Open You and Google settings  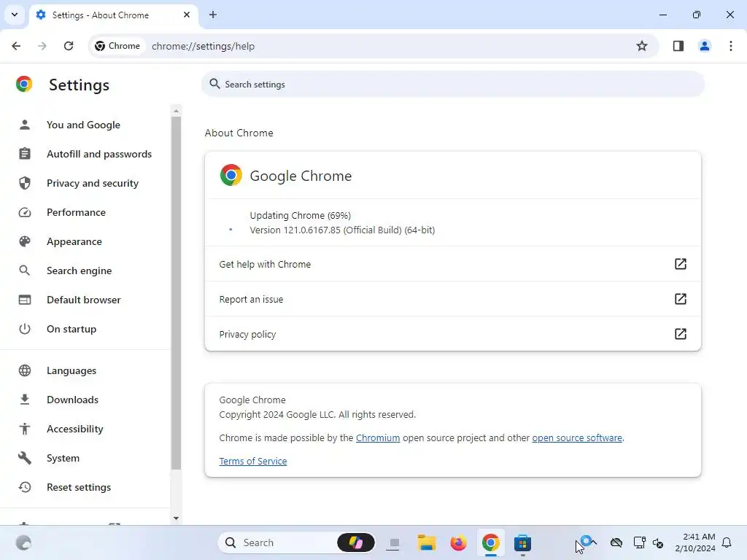coord(83,125)
